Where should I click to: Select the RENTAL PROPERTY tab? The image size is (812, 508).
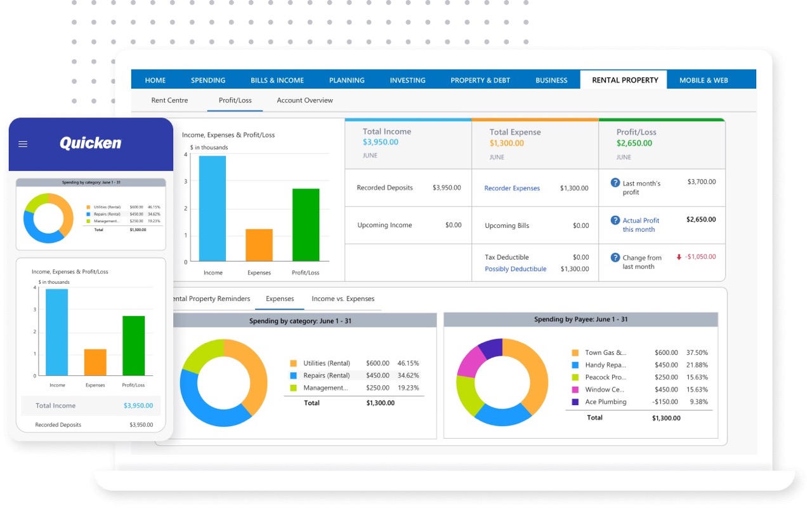[625, 79]
